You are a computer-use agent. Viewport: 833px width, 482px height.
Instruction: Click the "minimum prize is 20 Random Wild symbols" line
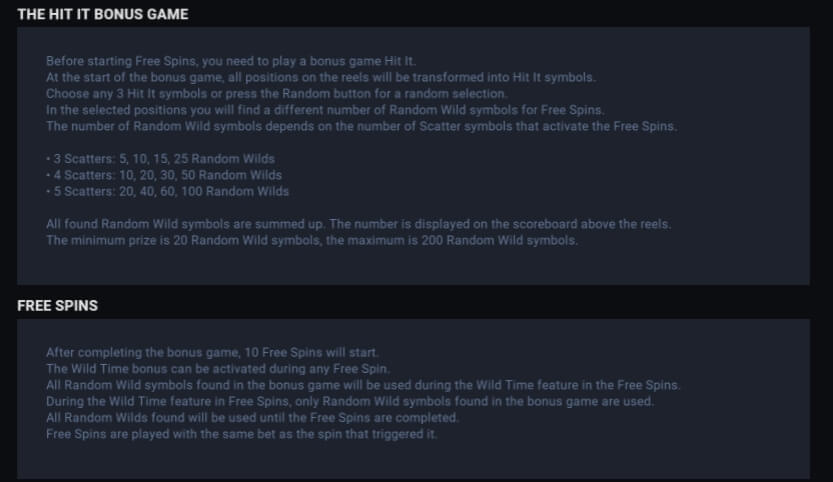click(311, 240)
